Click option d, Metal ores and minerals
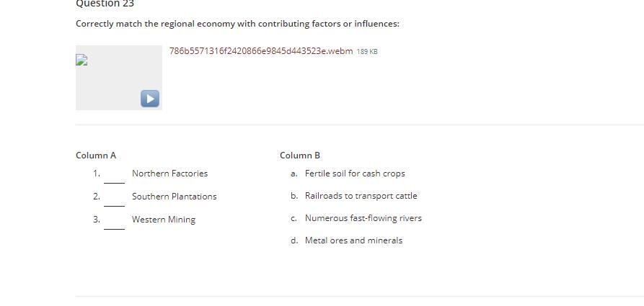 pos(353,240)
